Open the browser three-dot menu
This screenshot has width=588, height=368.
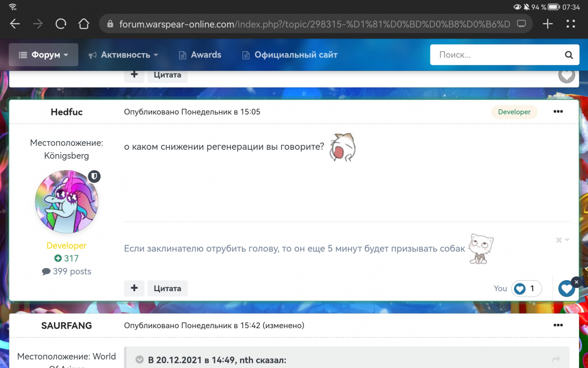[571, 24]
